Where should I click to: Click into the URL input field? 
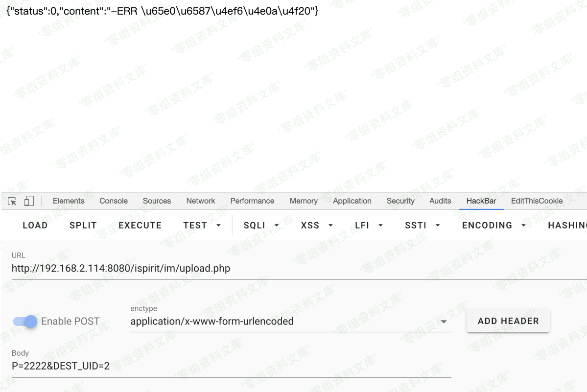294,268
